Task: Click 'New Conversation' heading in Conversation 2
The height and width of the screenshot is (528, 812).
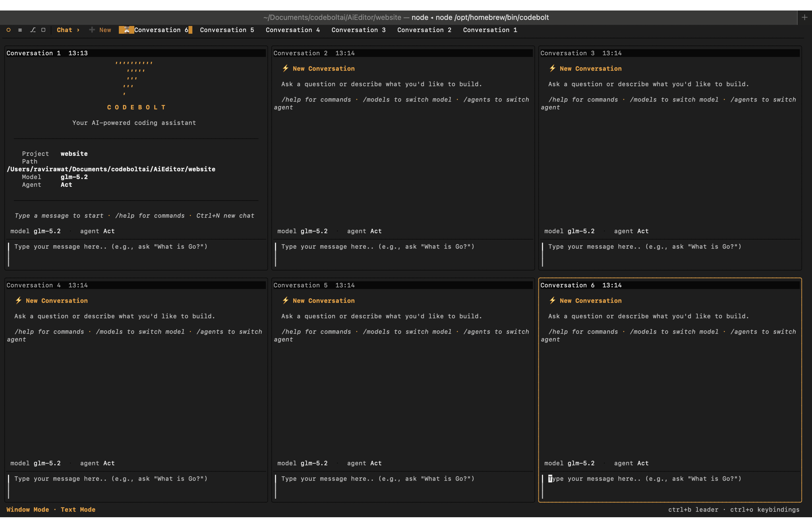Action: 323,68
